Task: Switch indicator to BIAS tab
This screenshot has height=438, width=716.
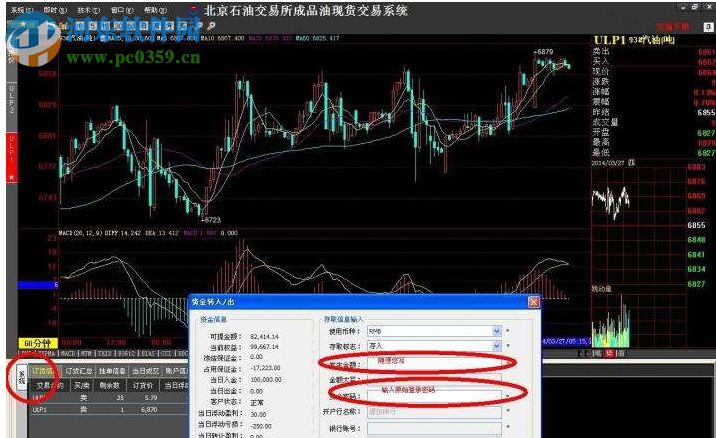Action: (x=147, y=354)
